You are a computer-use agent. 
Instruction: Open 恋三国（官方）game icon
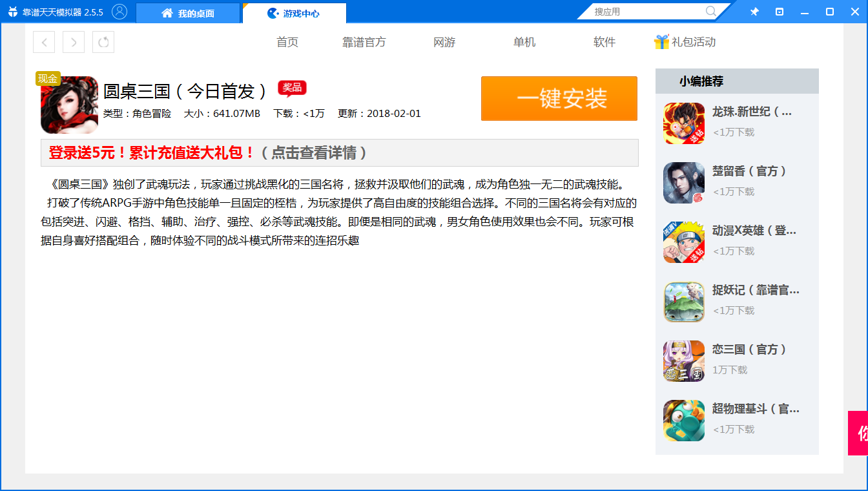point(684,361)
